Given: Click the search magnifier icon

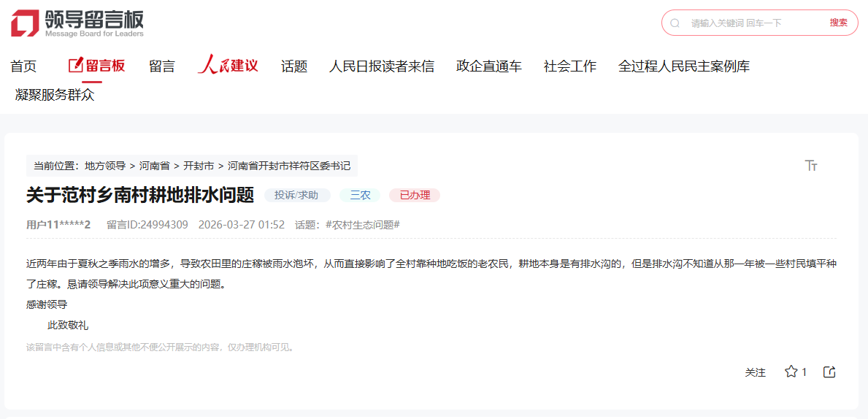Looking at the screenshot, I should (x=675, y=23).
